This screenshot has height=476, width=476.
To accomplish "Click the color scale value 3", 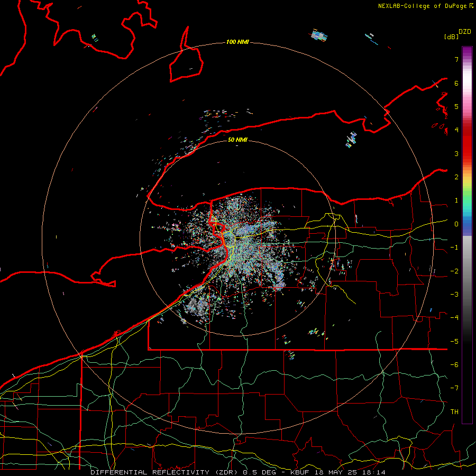I will [456, 153].
